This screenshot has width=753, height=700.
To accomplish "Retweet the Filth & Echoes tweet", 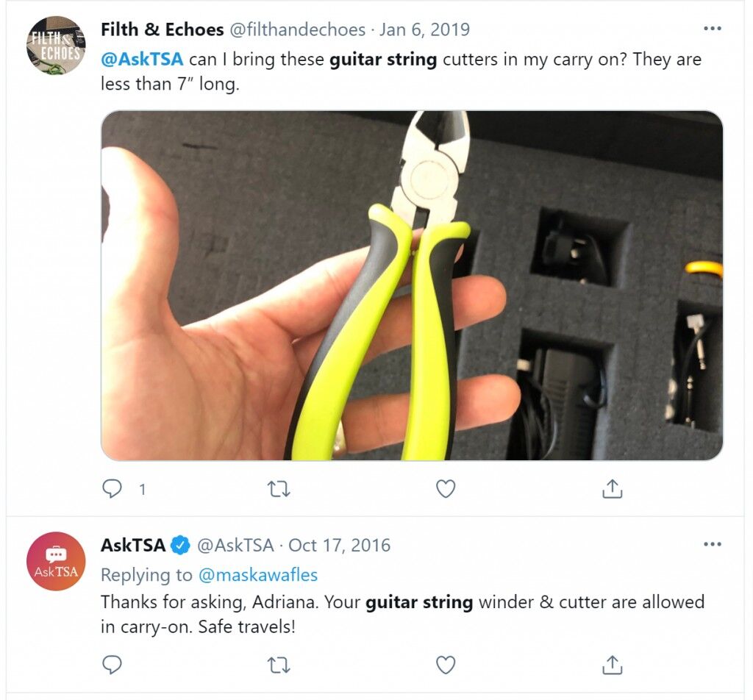I will [279, 489].
